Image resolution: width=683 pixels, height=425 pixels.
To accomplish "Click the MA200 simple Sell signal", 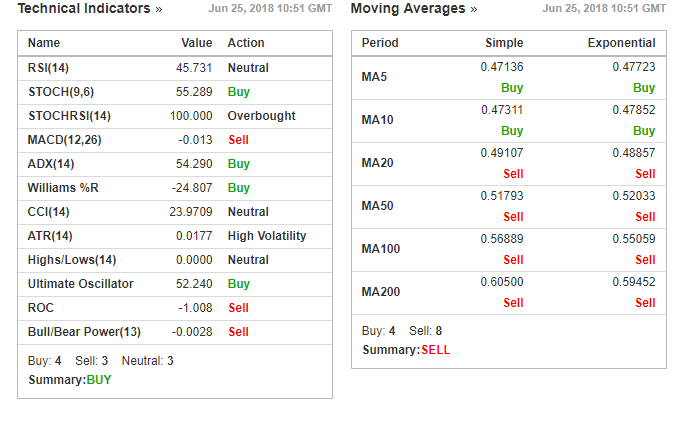I will click(513, 303).
